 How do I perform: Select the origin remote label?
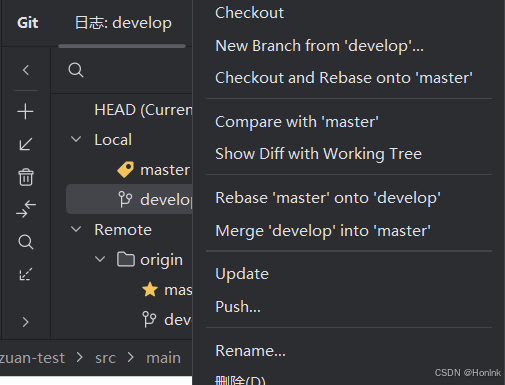pyautogui.click(x=161, y=260)
